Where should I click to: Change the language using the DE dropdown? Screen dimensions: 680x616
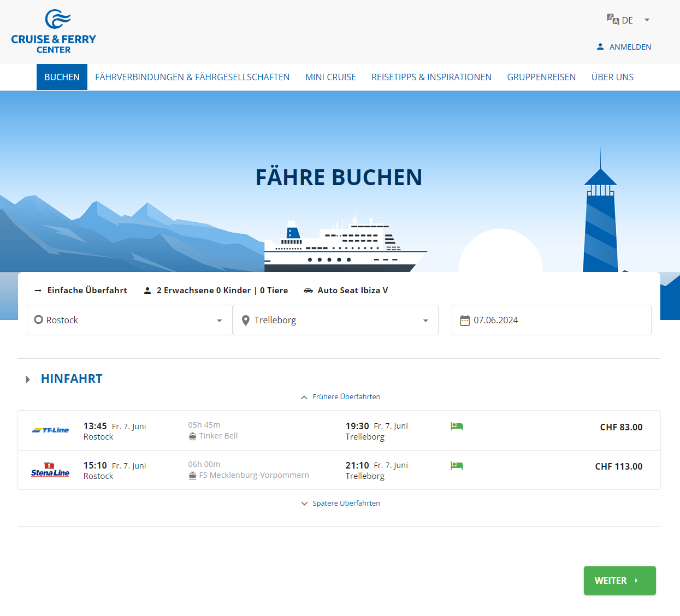[x=628, y=20]
